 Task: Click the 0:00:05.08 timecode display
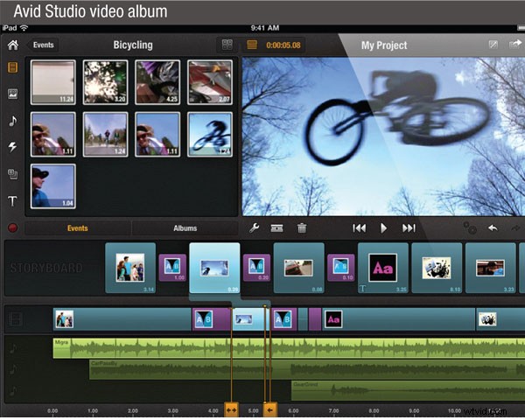point(283,45)
